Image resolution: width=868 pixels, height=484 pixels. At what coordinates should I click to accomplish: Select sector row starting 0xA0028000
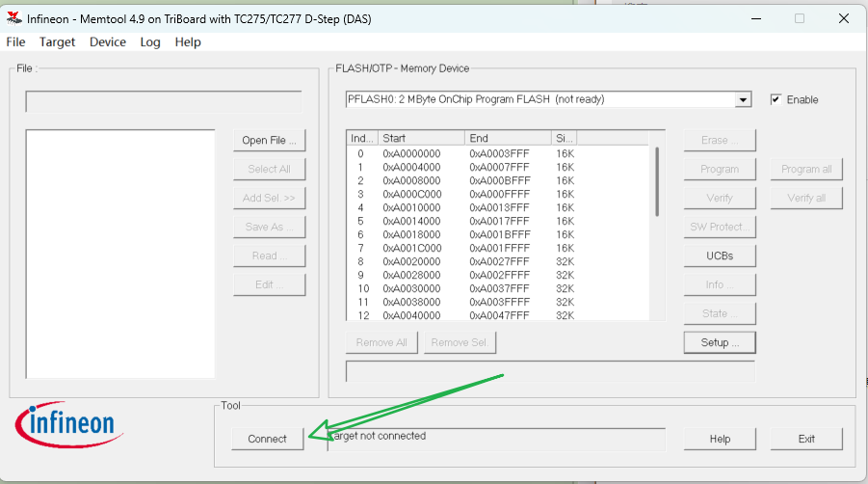point(498,275)
